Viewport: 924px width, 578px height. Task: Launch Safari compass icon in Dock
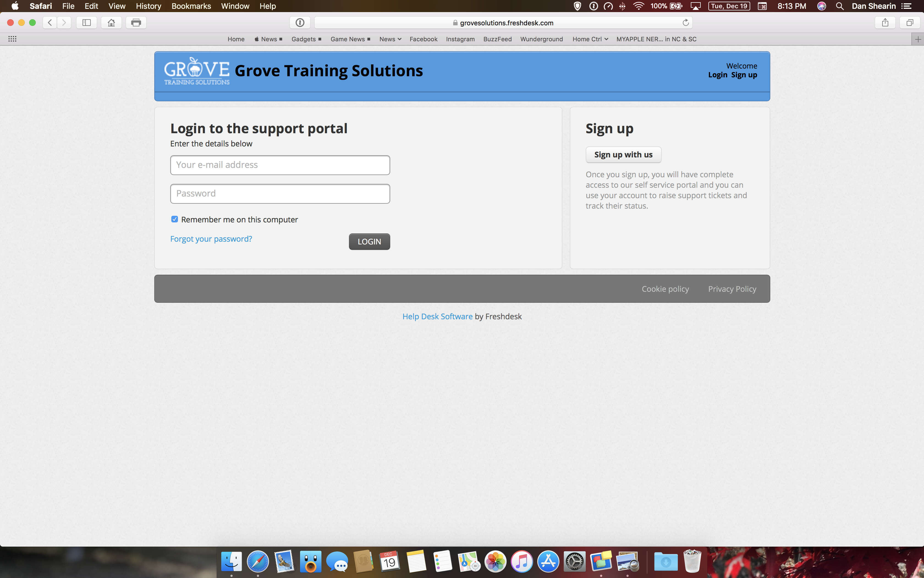coord(258,561)
